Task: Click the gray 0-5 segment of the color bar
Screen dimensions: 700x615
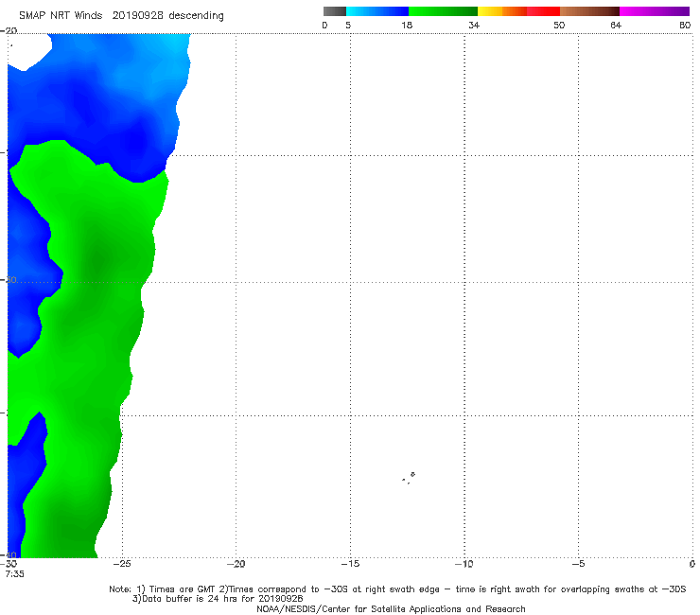Action: pos(335,11)
